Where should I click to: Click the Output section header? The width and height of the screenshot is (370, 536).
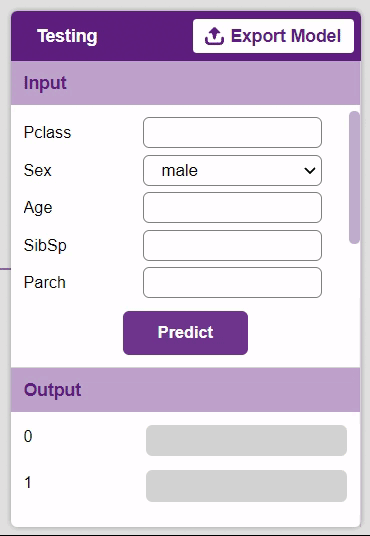[x=185, y=390]
